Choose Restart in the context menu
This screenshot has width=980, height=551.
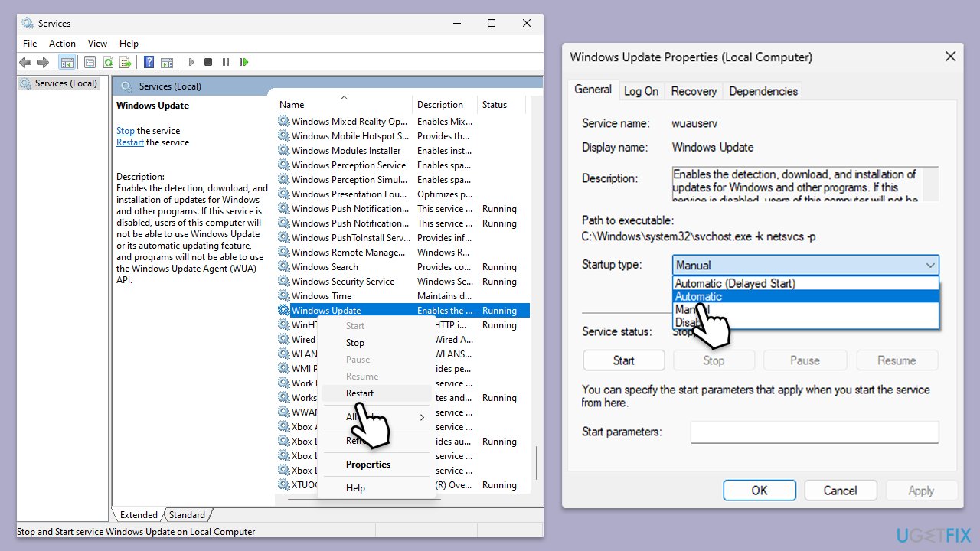(376, 393)
